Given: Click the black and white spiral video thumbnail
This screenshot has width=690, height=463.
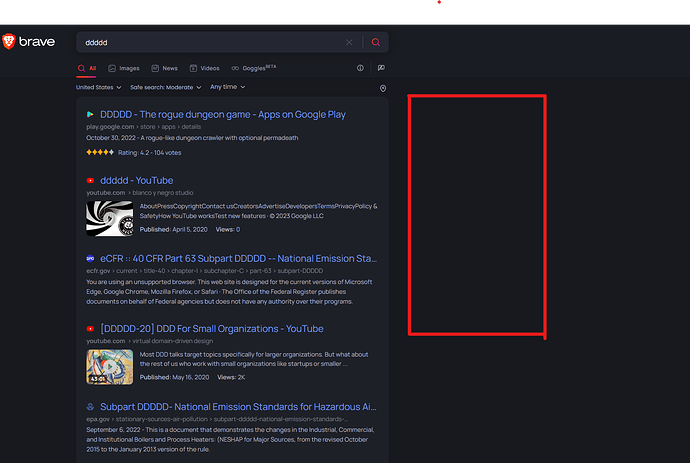Looking at the screenshot, I should tap(110, 218).
